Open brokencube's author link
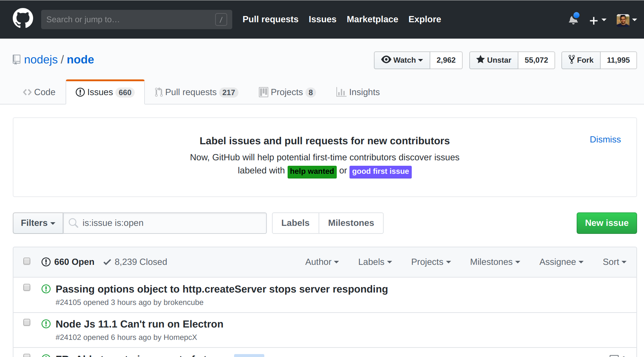Image resolution: width=644 pixels, height=357 pixels. pos(183,302)
